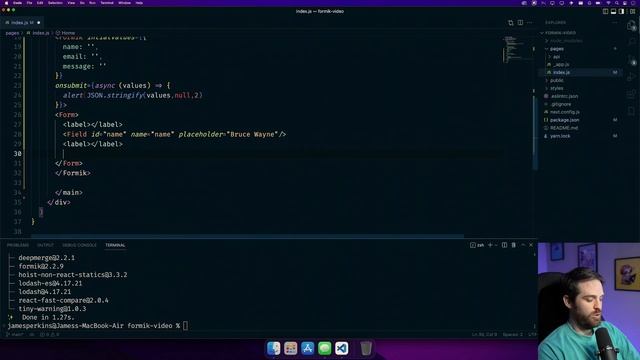Click line and column status indicator
The width and height of the screenshot is (640, 360).
484,335
